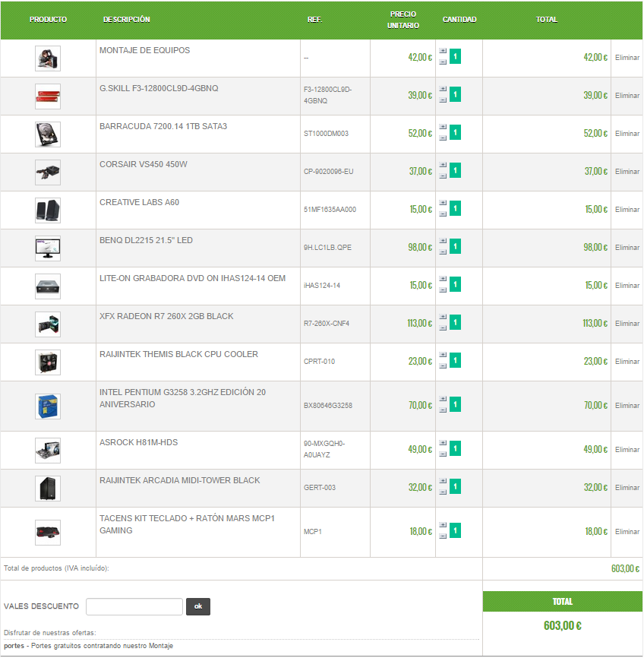This screenshot has height=658, width=644.
Task: Decrease CORSAIR VS450 450W quantity
Action: pos(443,176)
